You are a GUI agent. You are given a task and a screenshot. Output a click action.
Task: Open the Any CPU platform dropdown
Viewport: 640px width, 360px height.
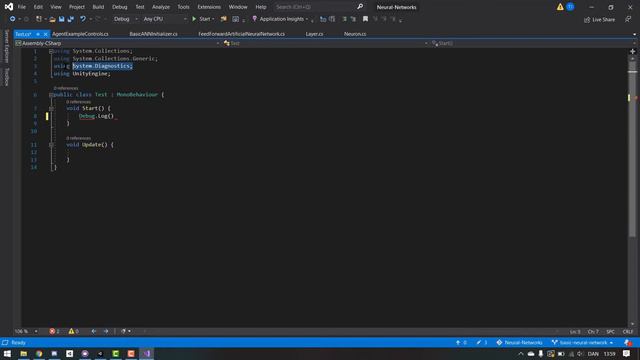click(x=165, y=19)
